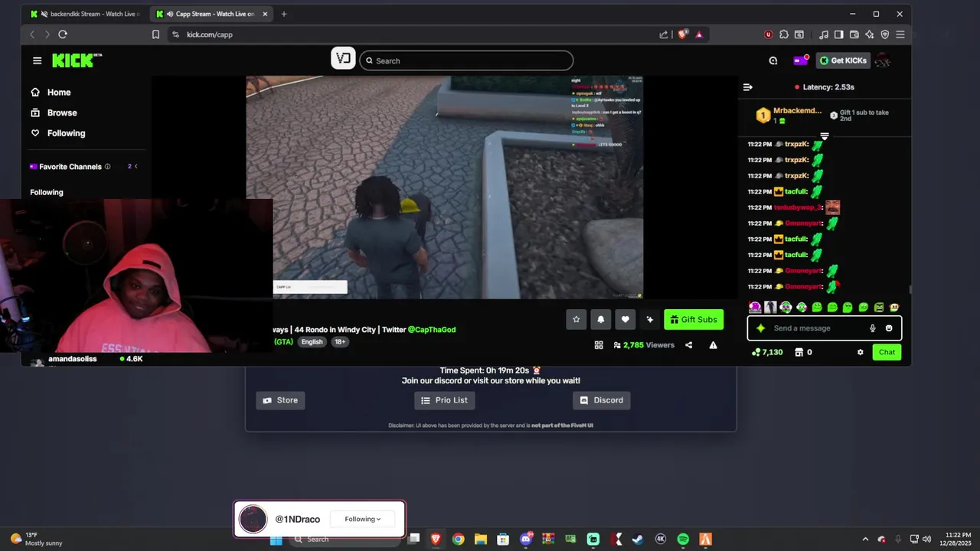The image size is (980, 551).
Task: Send message with Chat button
Action: click(x=887, y=352)
